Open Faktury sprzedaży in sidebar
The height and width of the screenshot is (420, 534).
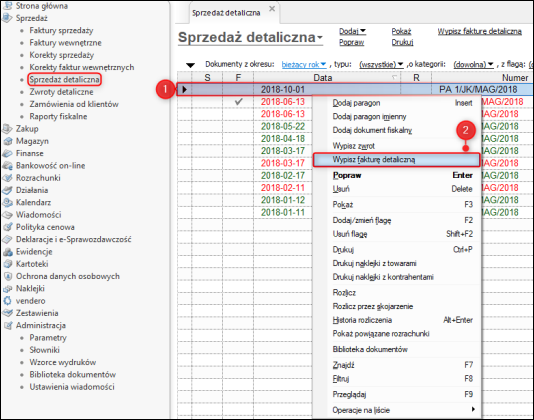61,30
